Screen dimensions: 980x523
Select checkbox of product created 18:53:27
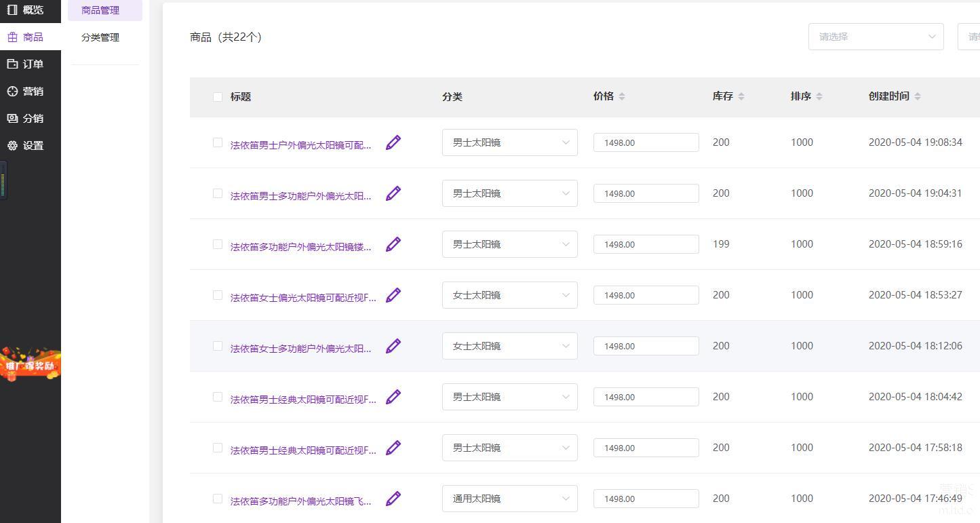point(218,295)
